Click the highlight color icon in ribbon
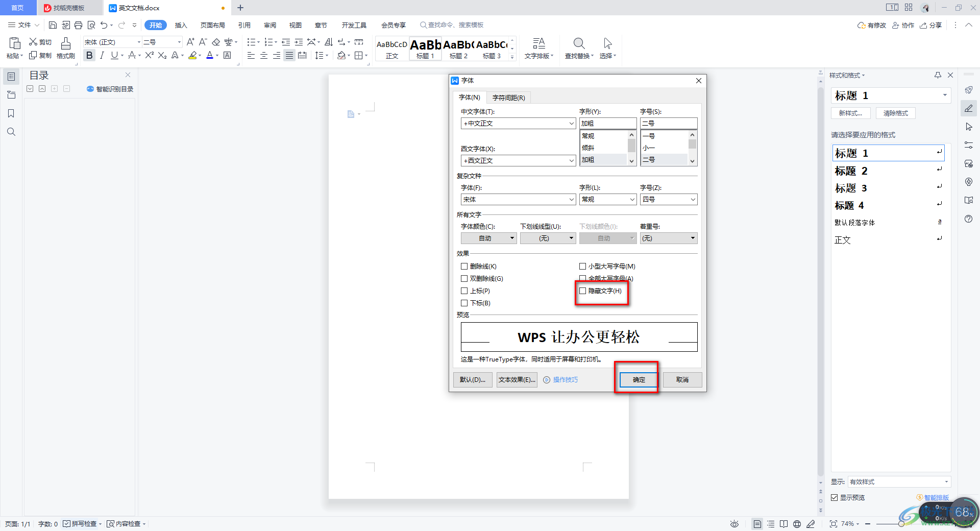Viewport: 980px width, 531px height. point(192,55)
